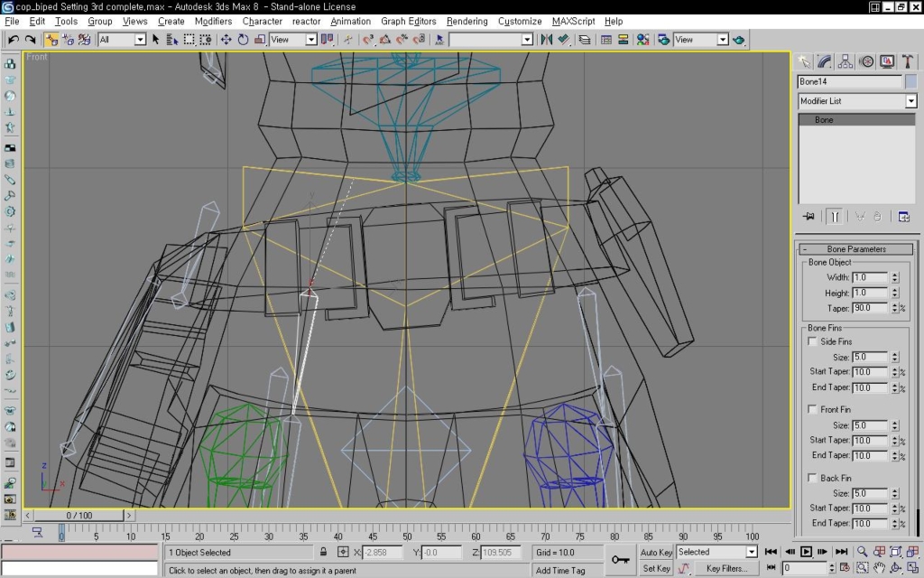
Task: Toggle the selection lock padlock
Action: click(323, 552)
